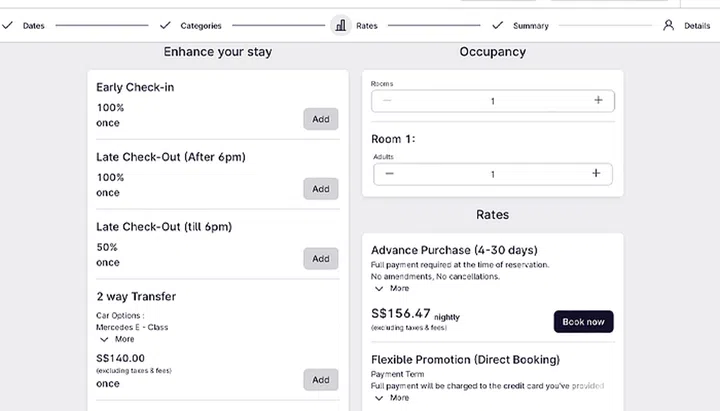This screenshot has height=411, width=720.
Task: Expand More under 2 way Transfer
Action: pyautogui.click(x=118, y=339)
